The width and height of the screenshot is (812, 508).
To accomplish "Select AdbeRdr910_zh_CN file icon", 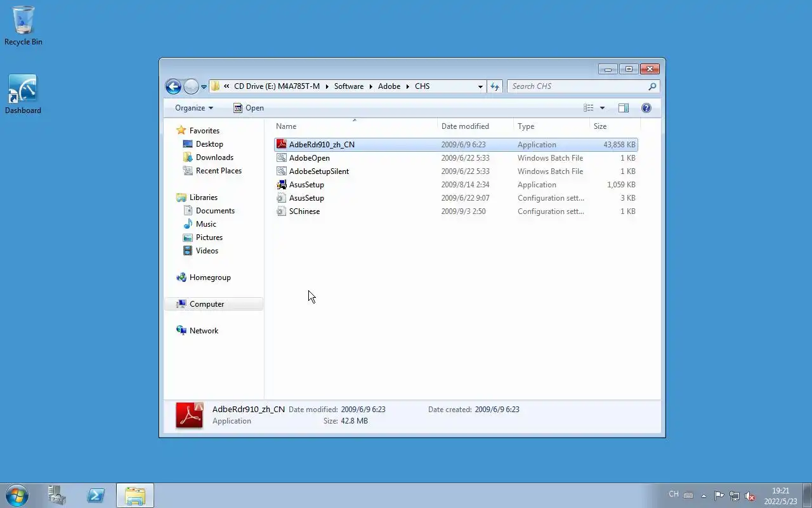I will coord(282,145).
